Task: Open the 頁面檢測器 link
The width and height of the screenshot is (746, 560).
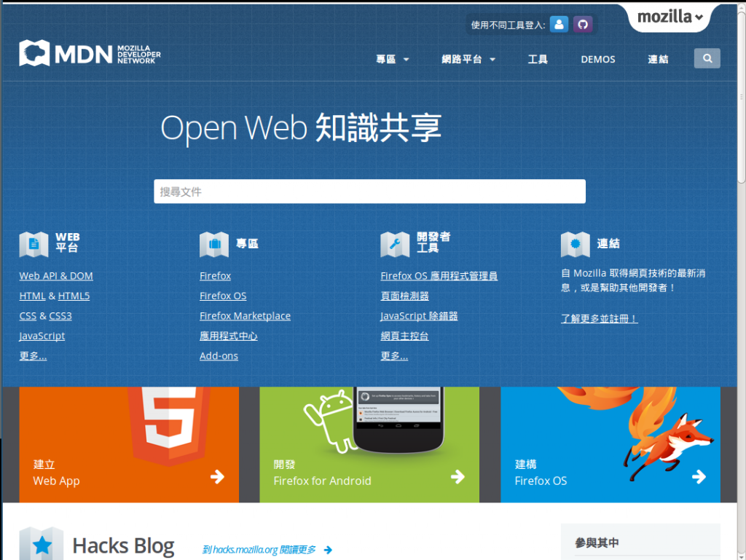Action: point(404,296)
